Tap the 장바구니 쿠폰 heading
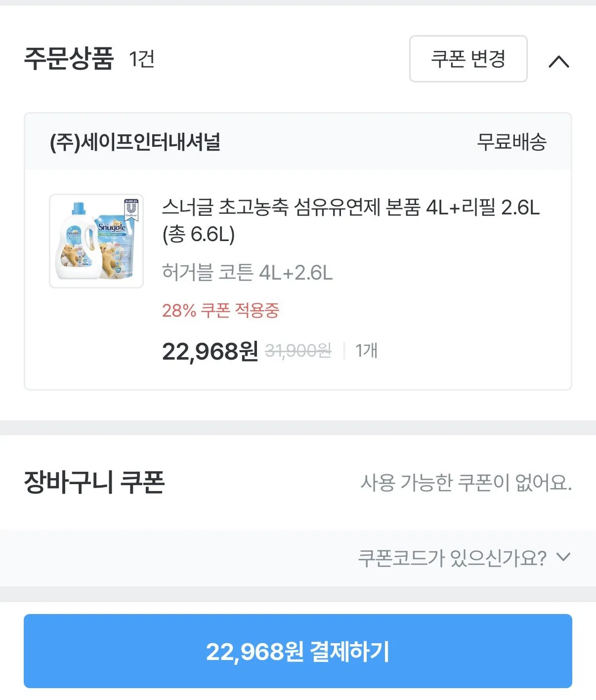596x700 pixels. (94, 482)
